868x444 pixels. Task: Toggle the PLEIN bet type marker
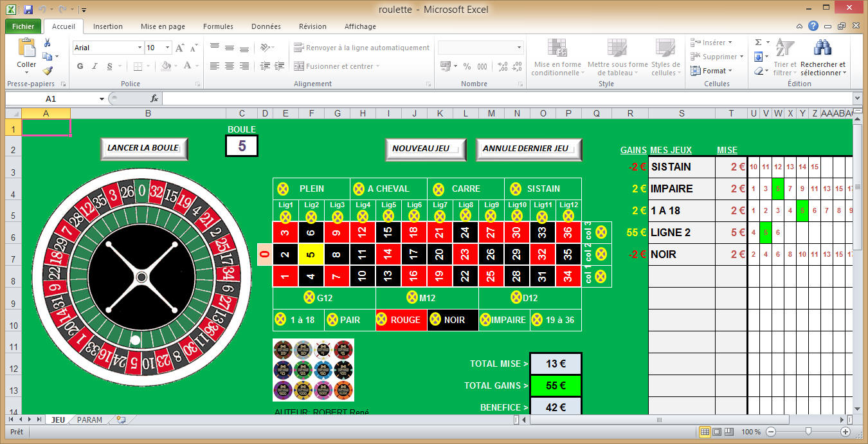283,189
